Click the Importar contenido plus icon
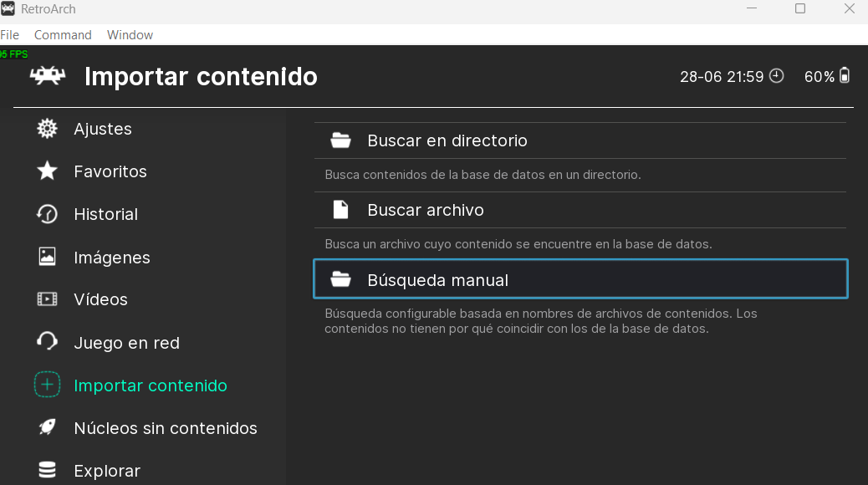 [x=47, y=385]
